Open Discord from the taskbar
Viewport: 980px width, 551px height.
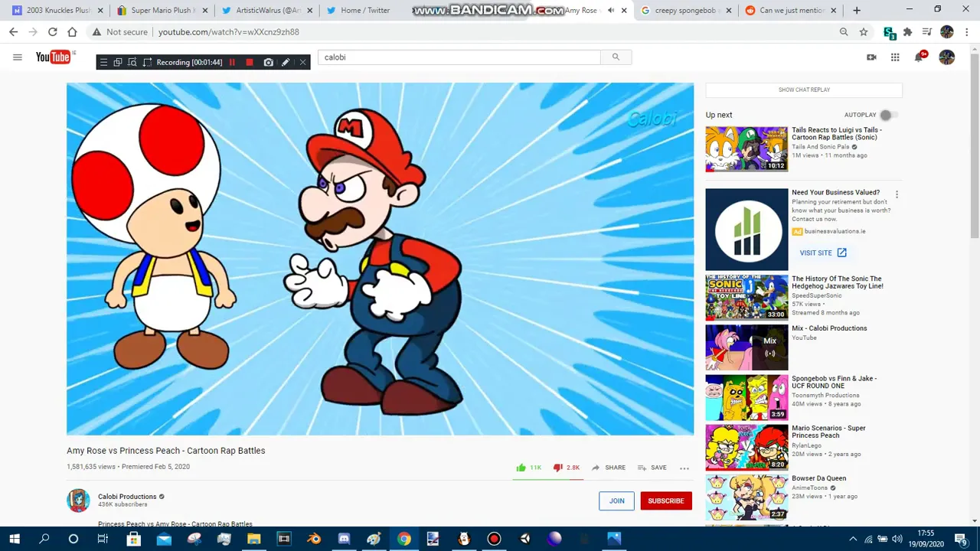(x=344, y=539)
